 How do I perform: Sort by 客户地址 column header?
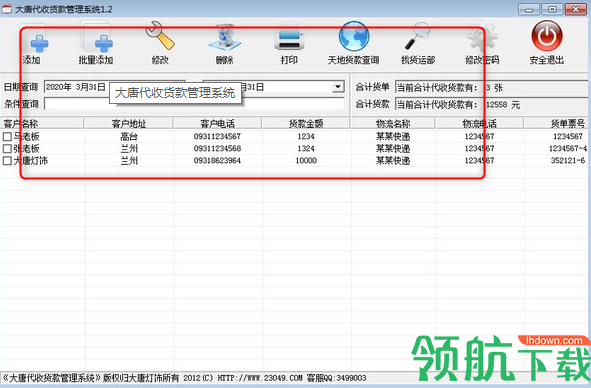tap(129, 123)
